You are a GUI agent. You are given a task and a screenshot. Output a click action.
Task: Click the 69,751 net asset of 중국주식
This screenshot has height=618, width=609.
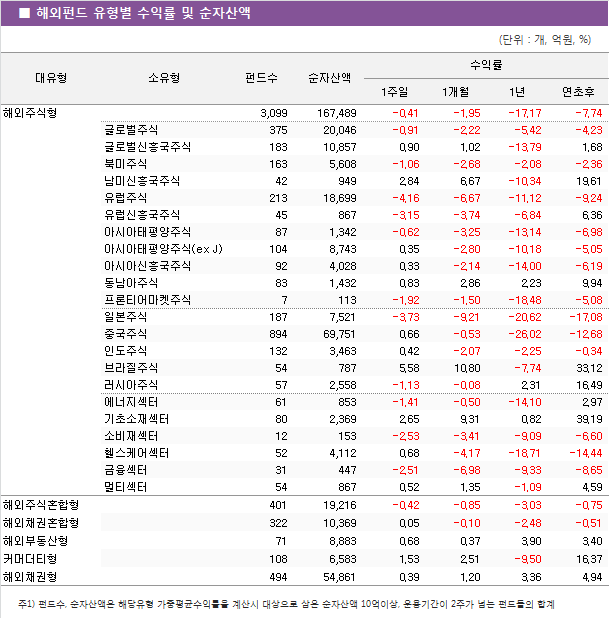click(x=339, y=334)
